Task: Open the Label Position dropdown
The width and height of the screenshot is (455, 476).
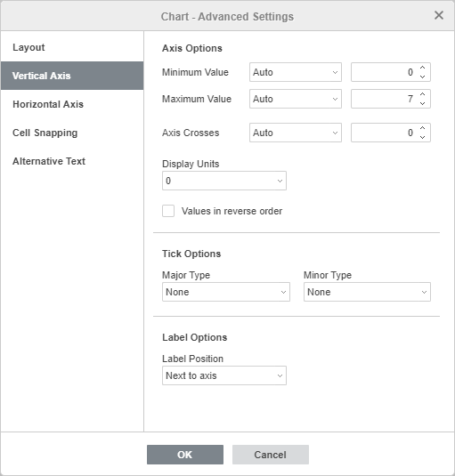Action: [x=224, y=375]
